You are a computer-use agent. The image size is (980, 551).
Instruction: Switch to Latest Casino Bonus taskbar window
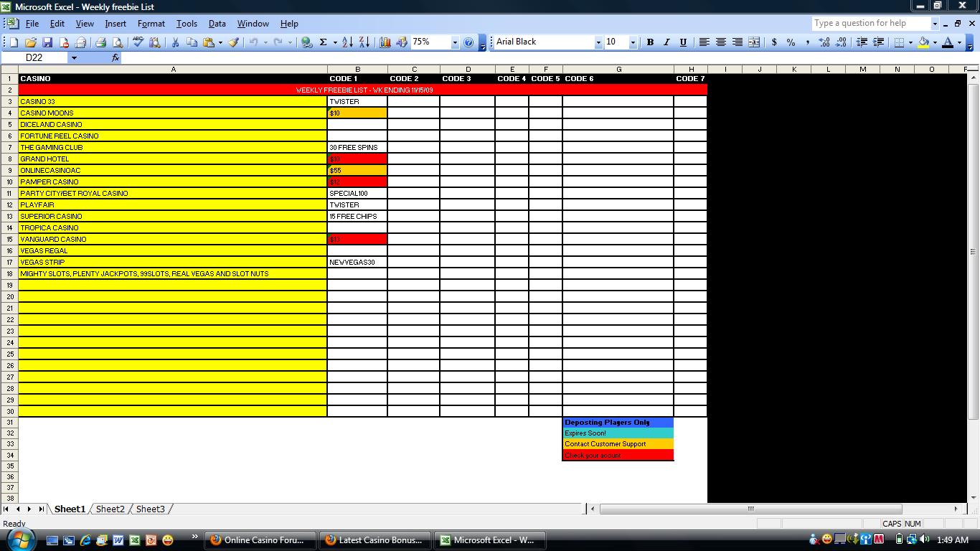[375, 540]
